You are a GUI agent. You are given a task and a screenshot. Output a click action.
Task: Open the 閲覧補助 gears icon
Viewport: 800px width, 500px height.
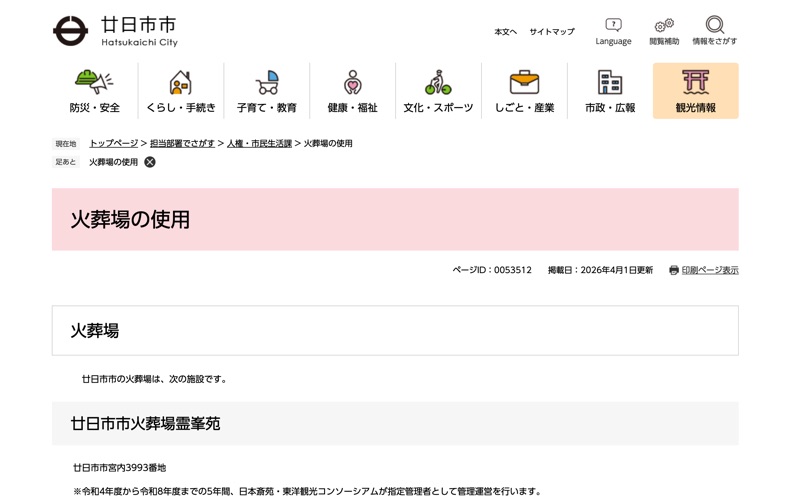click(664, 25)
